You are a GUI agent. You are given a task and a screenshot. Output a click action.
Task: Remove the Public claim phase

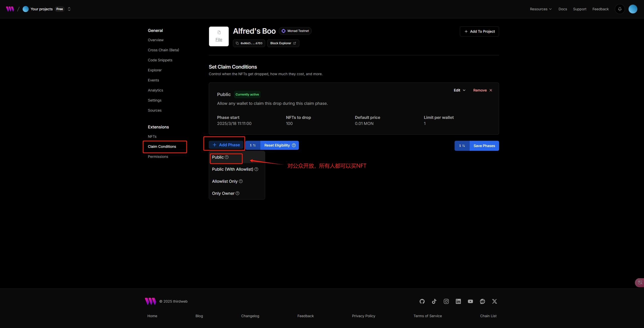482,90
